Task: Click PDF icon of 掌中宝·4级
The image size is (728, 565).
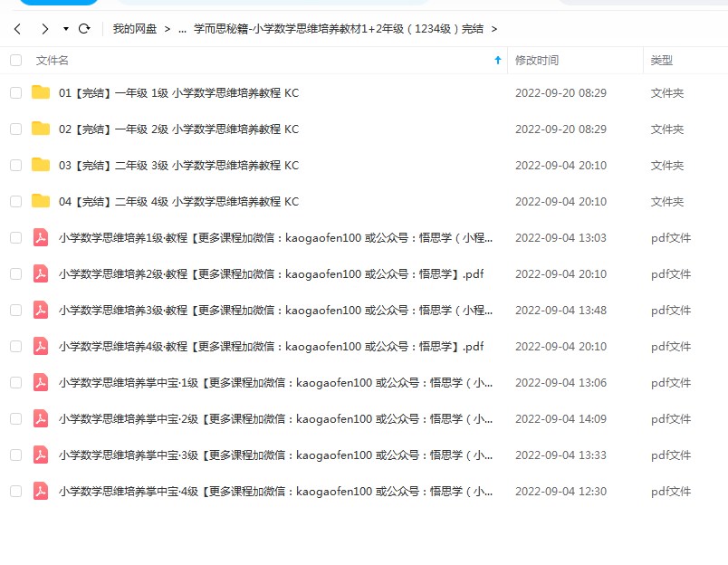Action: [x=41, y=491]
